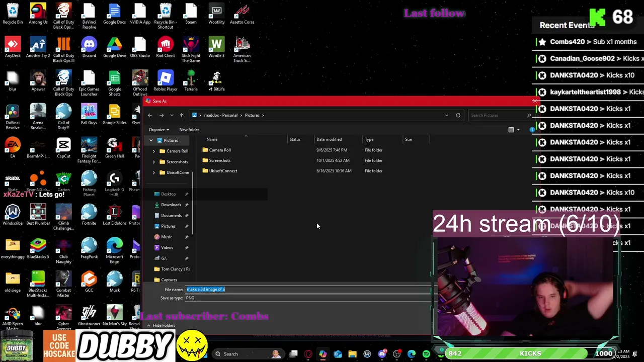Click the forward navigation arrow

point(162,115)
